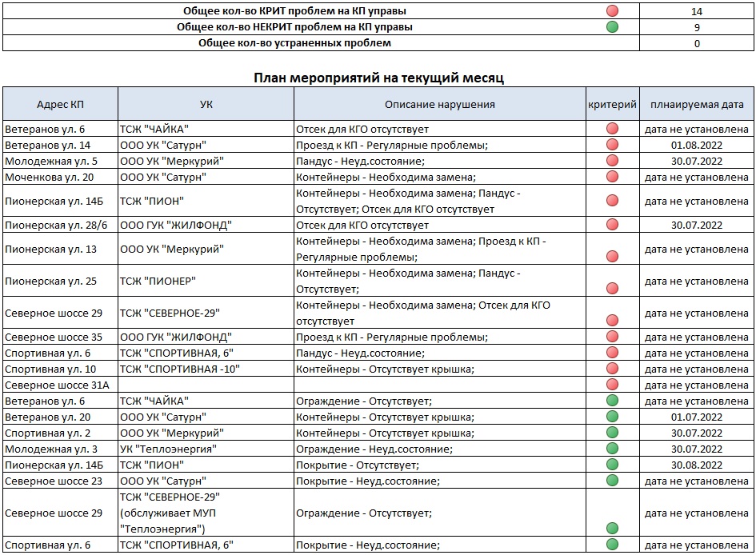The width and height of the screenshot is (756, 555).
Task: Select green circle for Северное шоссе 23
Action: (x=613, y=481)
